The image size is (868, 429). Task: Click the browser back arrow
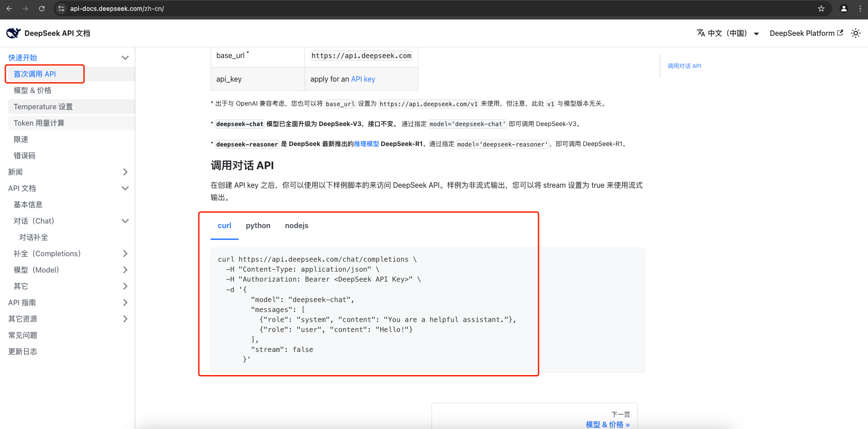coord(9,9)
